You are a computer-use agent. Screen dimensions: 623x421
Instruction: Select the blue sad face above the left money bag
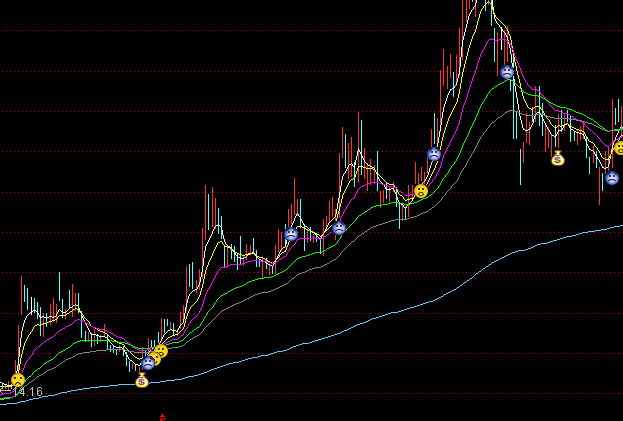[x=148, y=363]
